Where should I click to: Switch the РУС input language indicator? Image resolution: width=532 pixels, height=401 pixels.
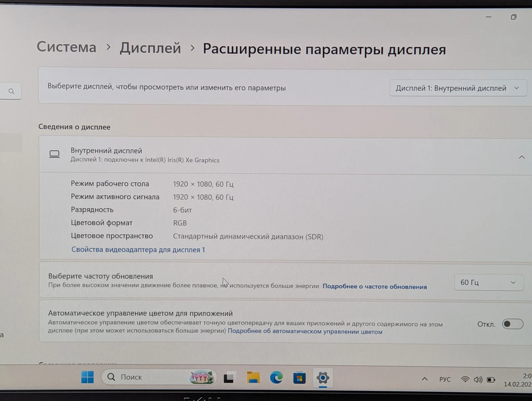(x=445, y=379)
